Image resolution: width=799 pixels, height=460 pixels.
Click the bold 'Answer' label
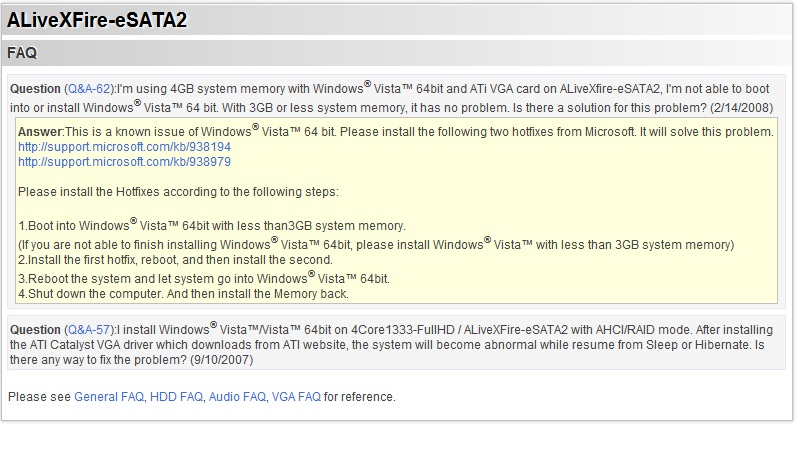40,132
